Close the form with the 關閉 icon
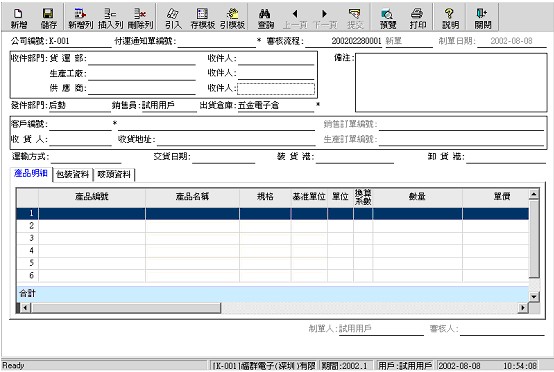 point(483,18)
